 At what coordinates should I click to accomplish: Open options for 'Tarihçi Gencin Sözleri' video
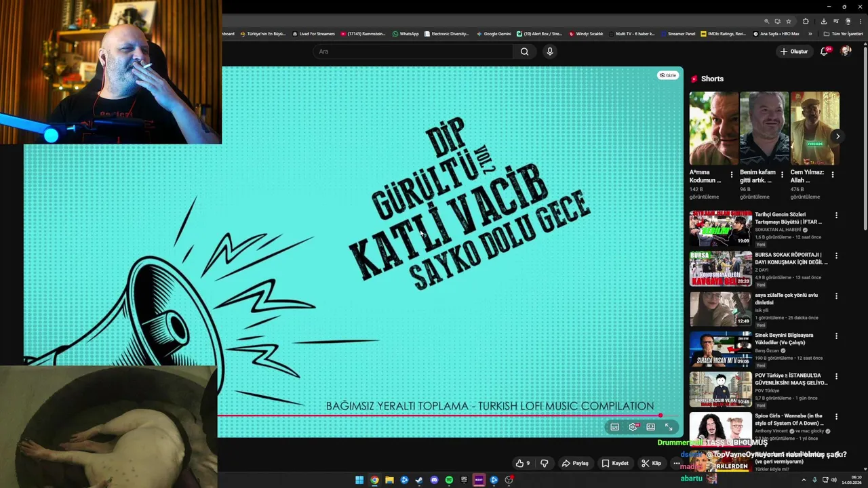click(x=836, y=216)
